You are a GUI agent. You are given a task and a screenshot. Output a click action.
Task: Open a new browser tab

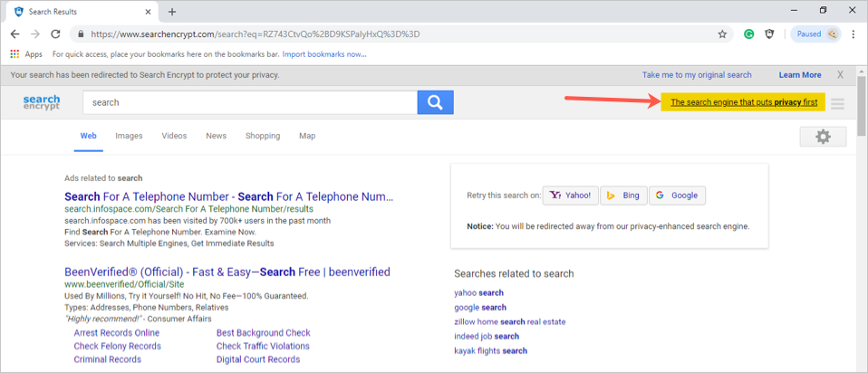coord(172,12)
